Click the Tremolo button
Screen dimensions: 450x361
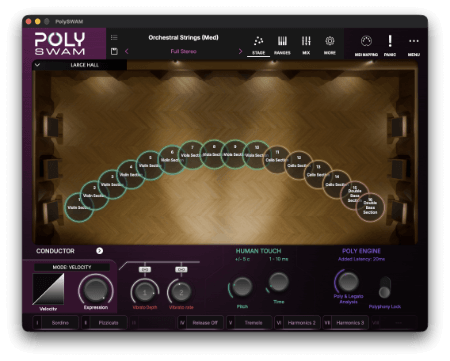(x=249, y=323)
